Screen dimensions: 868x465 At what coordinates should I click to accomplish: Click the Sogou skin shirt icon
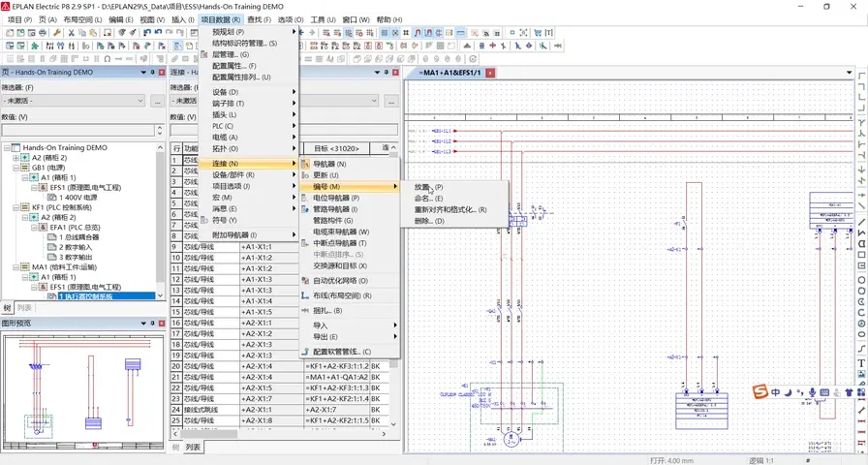coord(849,392)
